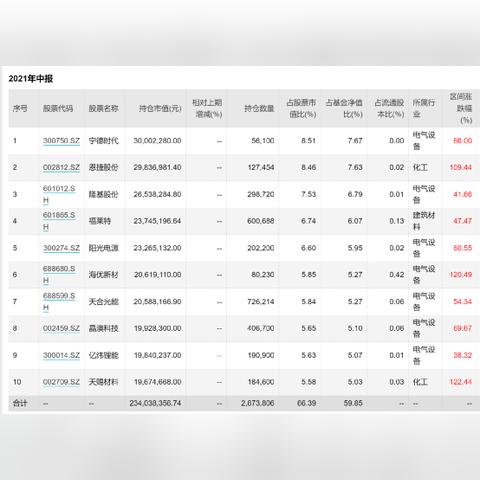Click the 2021年中报 section heading
The height and width of the screenshot is (480, 480).
(x=31, y=79)
